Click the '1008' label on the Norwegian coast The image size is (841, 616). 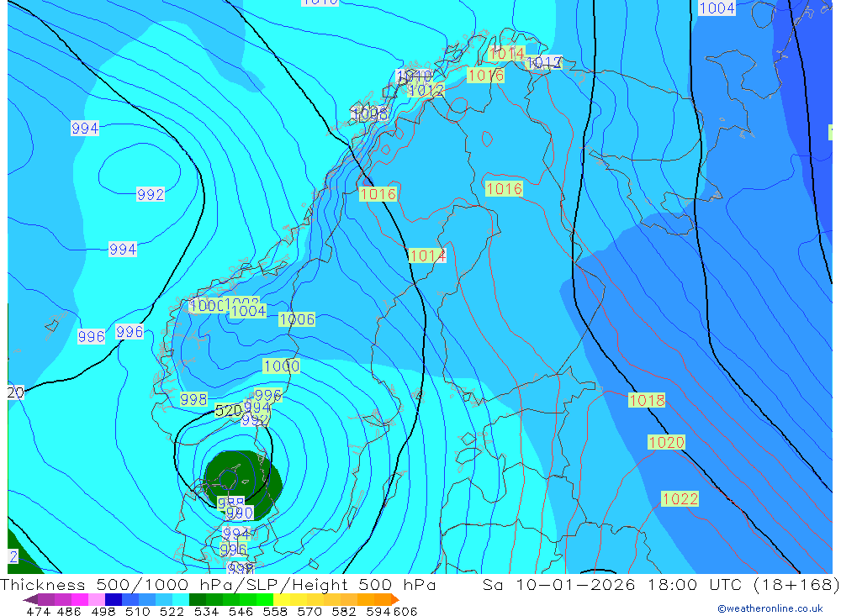tap(369, 113)
